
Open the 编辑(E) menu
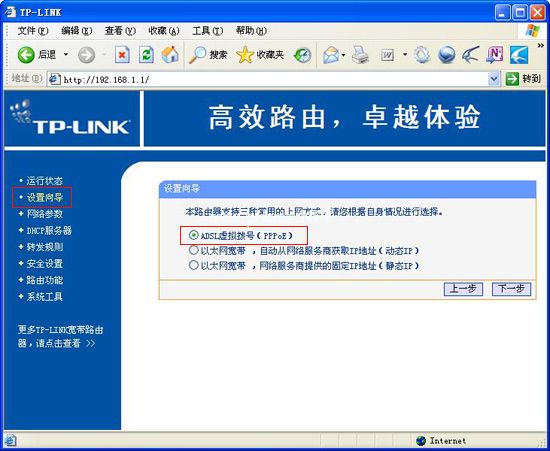[x=76, y=31]
